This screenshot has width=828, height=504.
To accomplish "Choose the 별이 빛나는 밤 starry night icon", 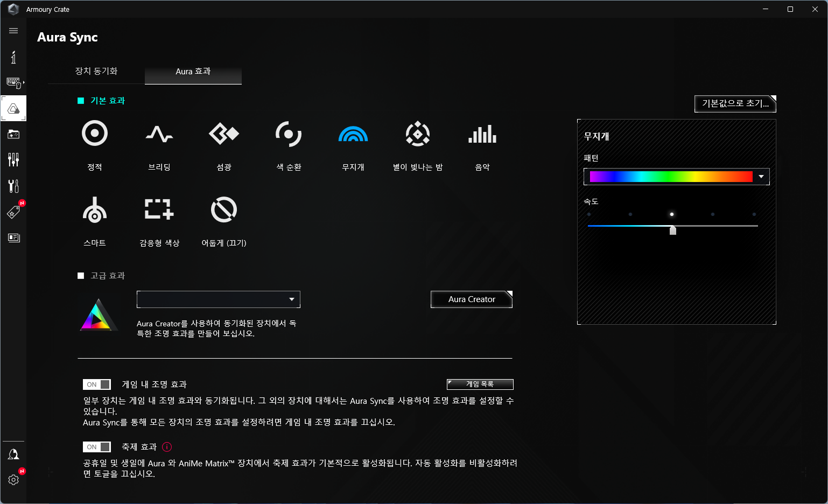I will tap(418, 134).
